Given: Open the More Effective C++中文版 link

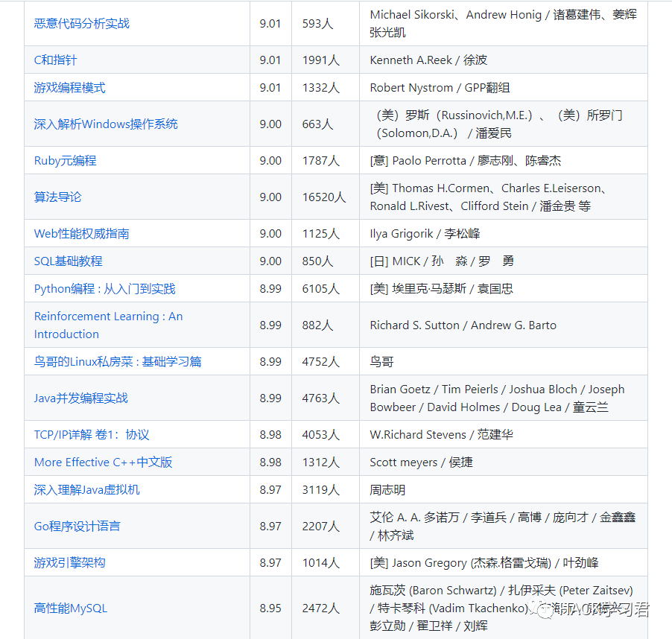Looking at the screenshot, I should pos(103,462).
